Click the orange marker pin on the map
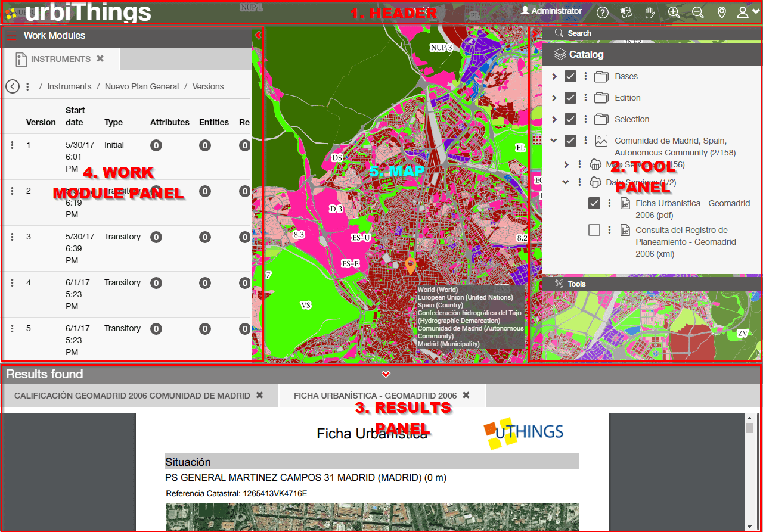Screen dimensions: 763x532 coord(410,266)
